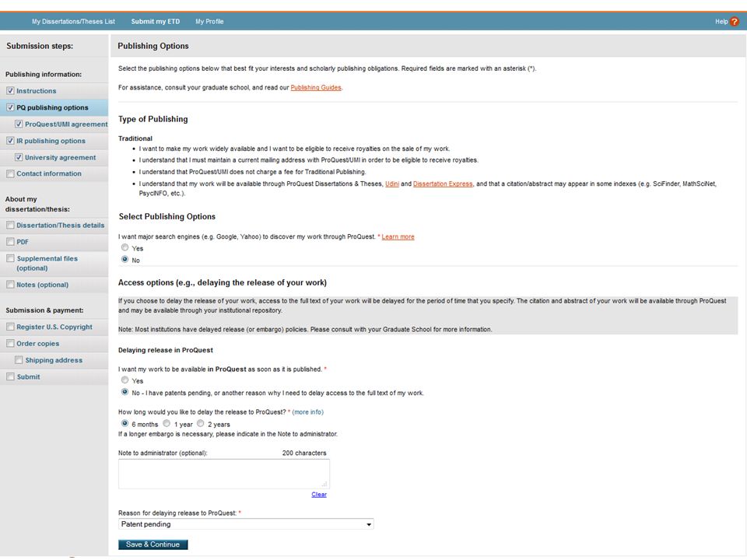Toggle the Submit step checkbox

click(10, 376)
